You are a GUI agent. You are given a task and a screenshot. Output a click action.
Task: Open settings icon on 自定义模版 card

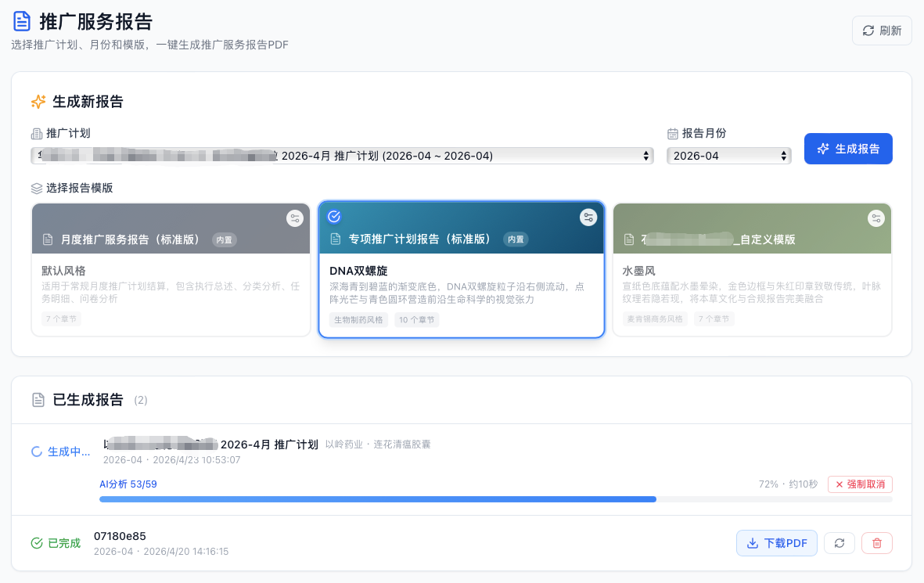coord(875,218)
